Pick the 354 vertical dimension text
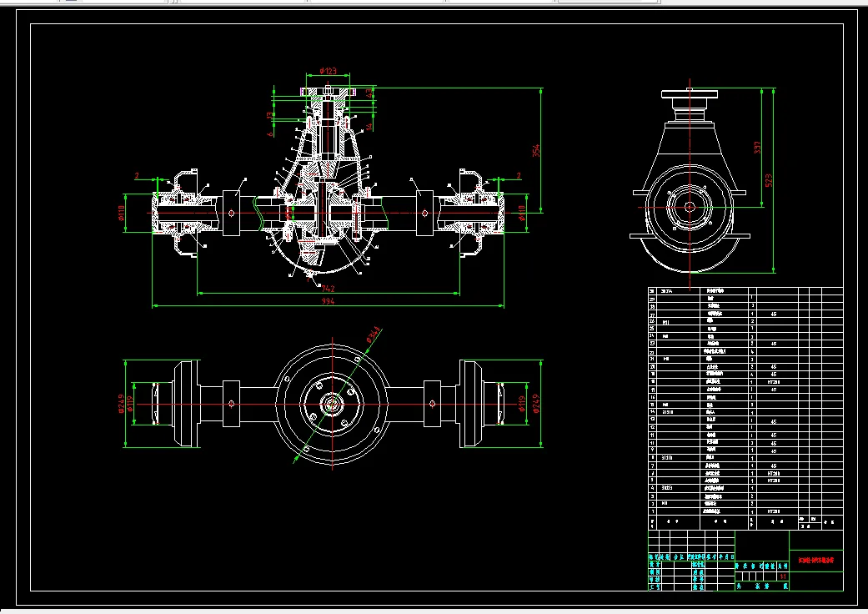The height and width of the screenshot is (614, 868). (x=536, y=151)
